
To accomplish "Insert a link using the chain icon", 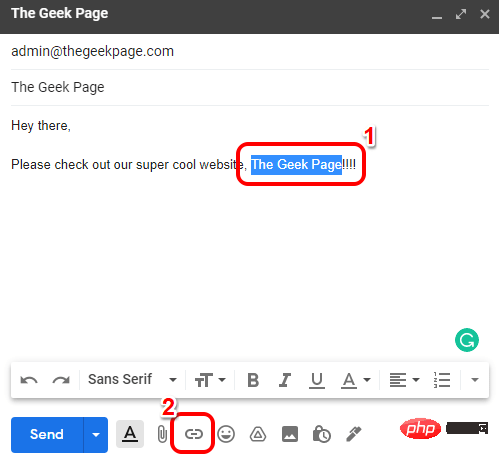I will click(x=194, y=434).
